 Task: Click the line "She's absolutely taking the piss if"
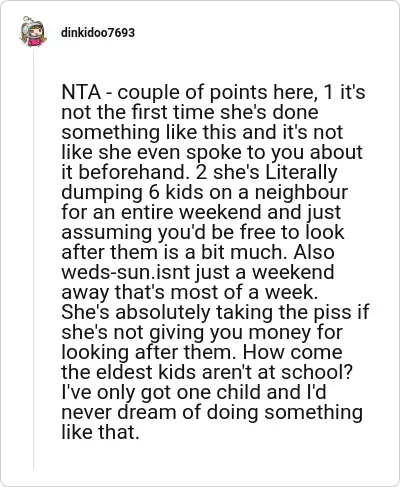coord(215,312)
